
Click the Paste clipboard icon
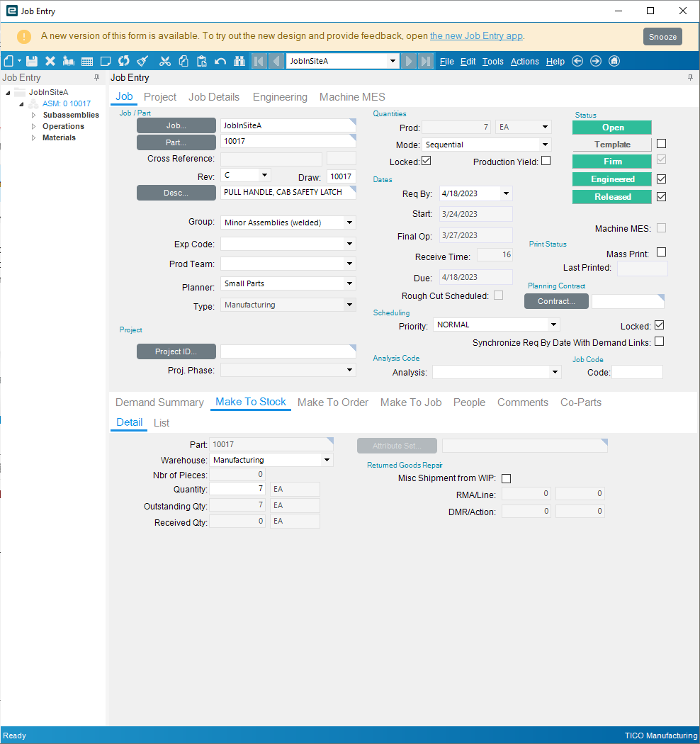(x=202, y=61)
